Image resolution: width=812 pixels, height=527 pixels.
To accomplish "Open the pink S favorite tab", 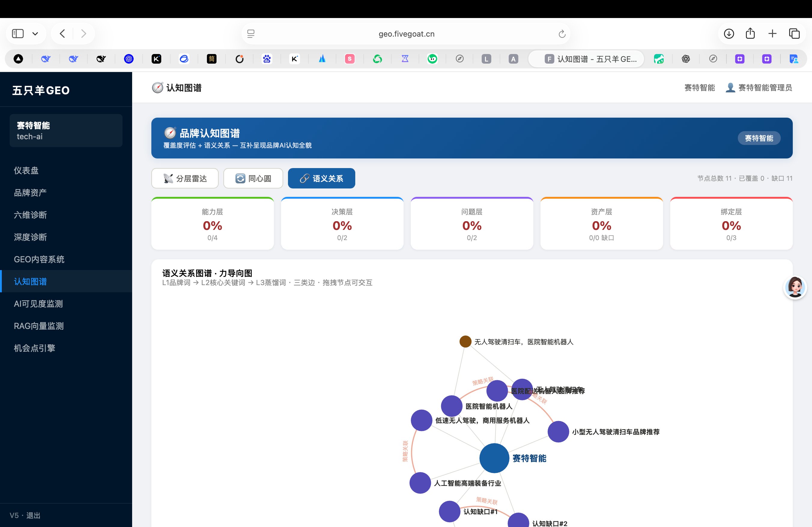I will 350,59.
